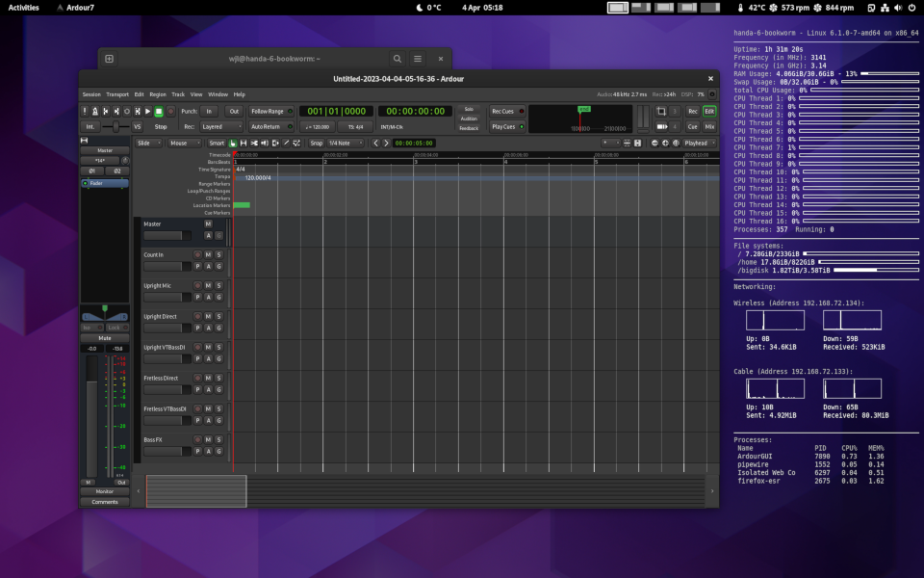The width and height of the screenshot is (924, 578).
Task: Open the Transport menu
Action: click(x=117, y=94)
